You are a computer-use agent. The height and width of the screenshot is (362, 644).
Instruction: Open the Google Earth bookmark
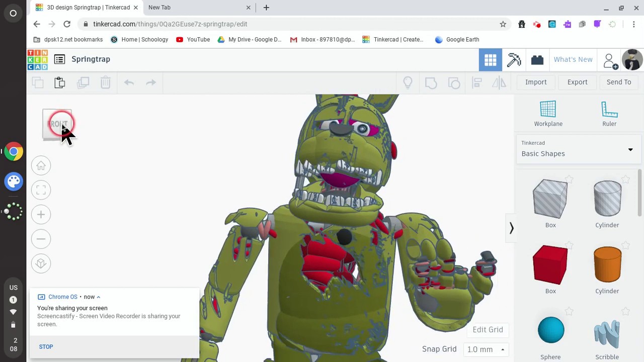[457, 40]
